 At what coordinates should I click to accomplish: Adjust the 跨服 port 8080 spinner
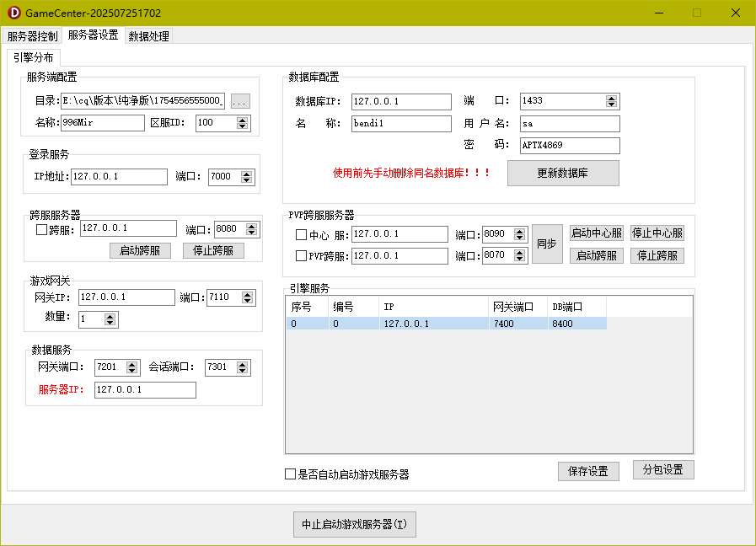[x=252, y=229]
